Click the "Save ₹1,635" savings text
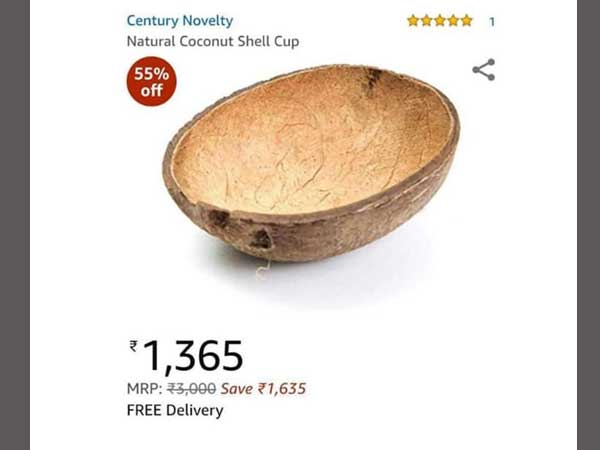Image resolution: width=600 pixels, height=450 pixels. [x=263, y=389]
